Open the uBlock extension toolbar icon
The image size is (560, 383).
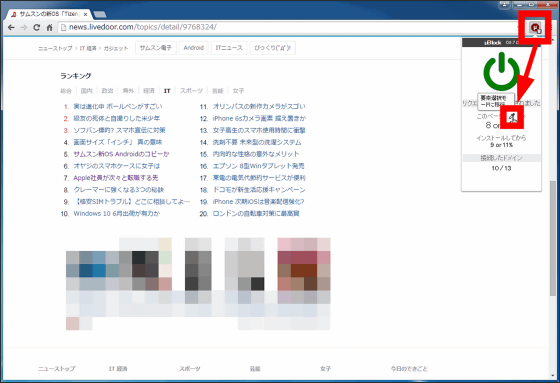(x=535, y=28)
